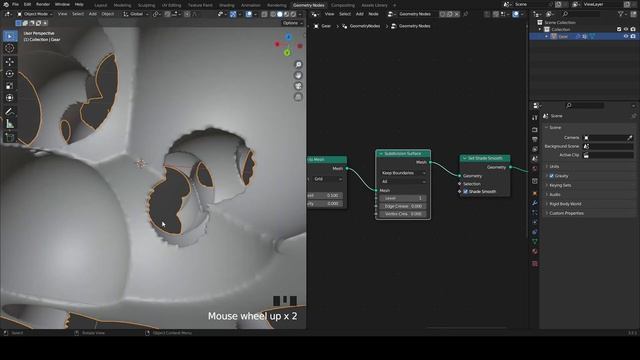Open the All dropdown in Subdivision Surface node

click(x=403, y=181)
